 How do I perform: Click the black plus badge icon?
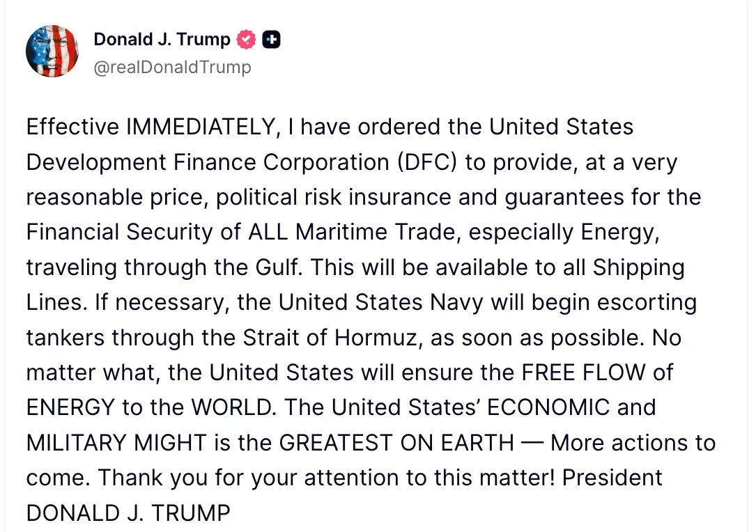click(x=271, y=40)
